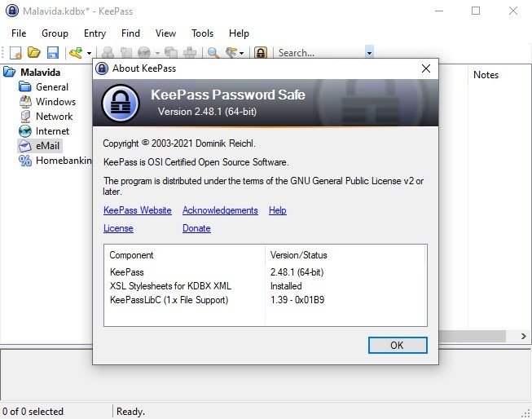Open the Show Entries dropdown arrow
The height and width of the screenshot is (419, 532).
[x=241, y=53]
